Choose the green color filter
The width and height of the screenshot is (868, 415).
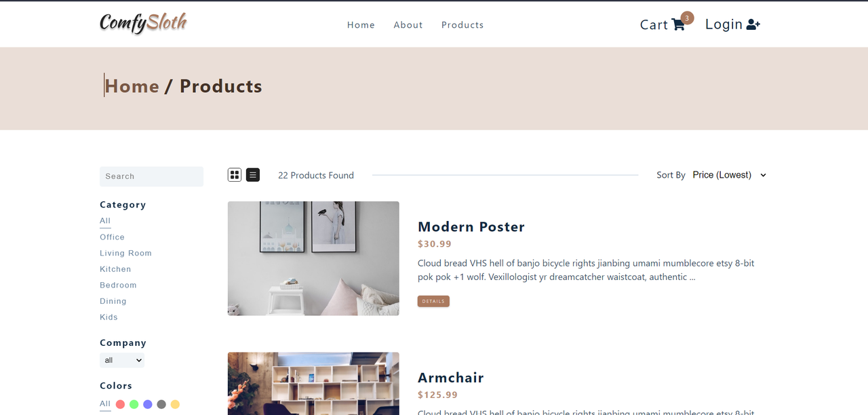click(134, 404)
